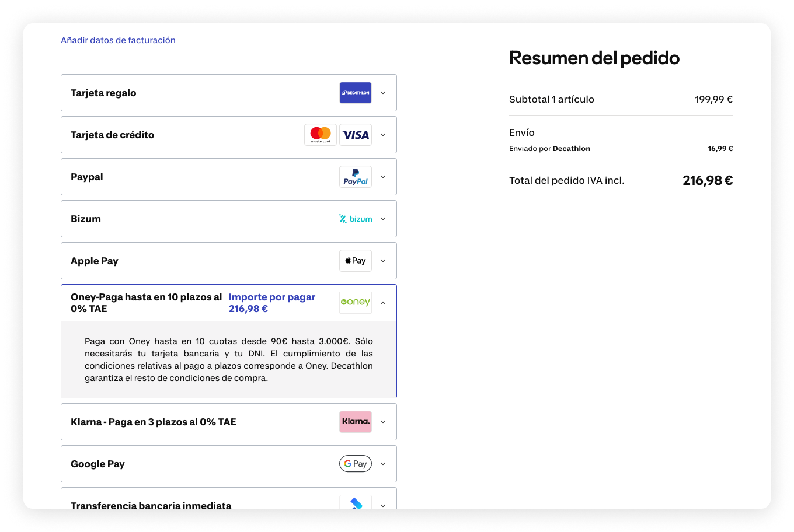Click the Importe por pagar amount text

pos(271,303)
